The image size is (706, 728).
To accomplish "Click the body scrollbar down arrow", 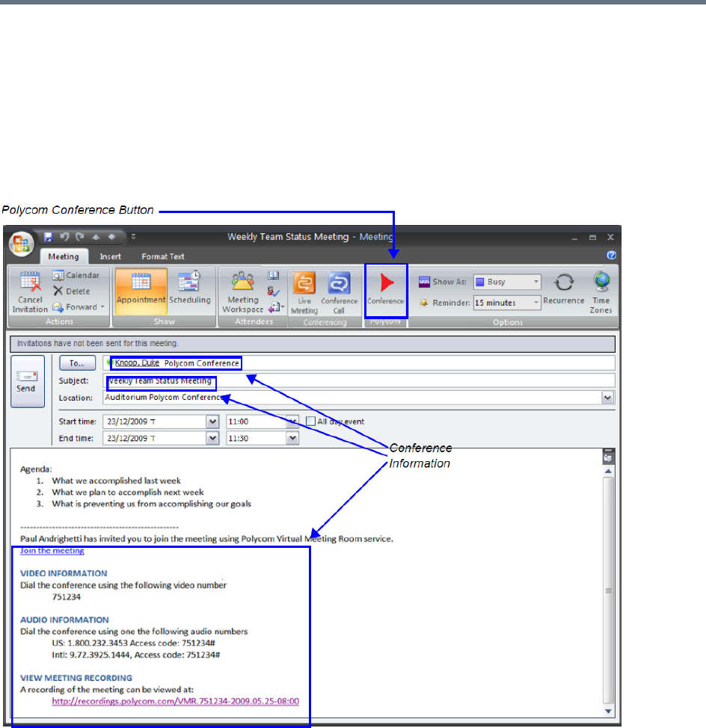I will click(608, 712).
